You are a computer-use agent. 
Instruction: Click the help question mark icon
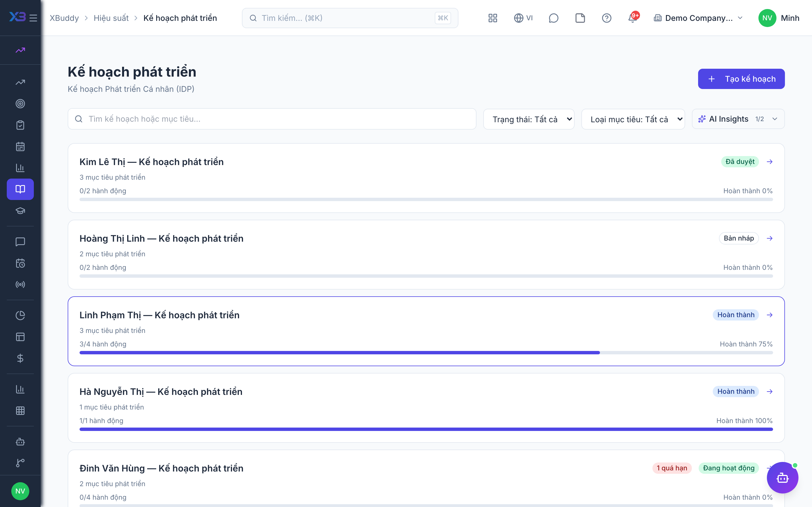pyautogui.click(x=606, y=18)
